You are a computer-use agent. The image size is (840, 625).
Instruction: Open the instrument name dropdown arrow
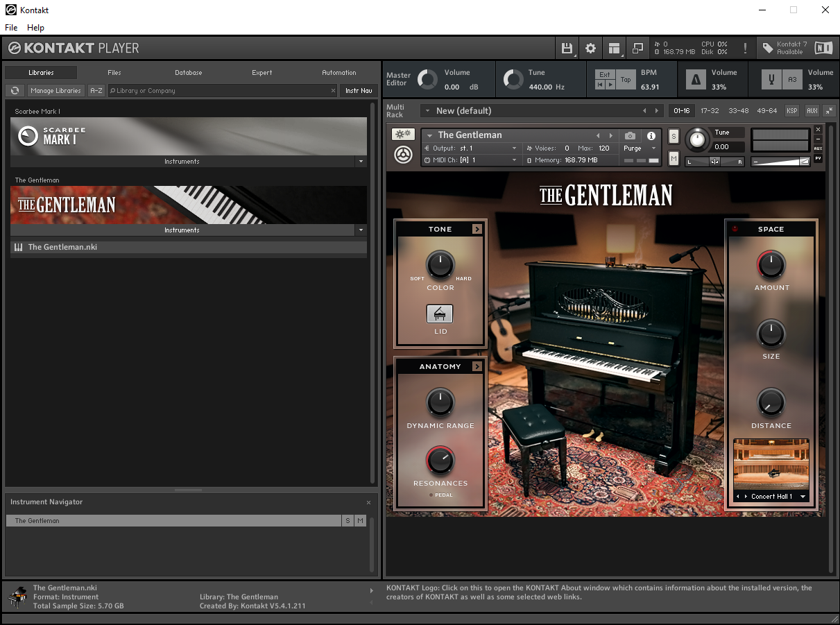(430, 136)
